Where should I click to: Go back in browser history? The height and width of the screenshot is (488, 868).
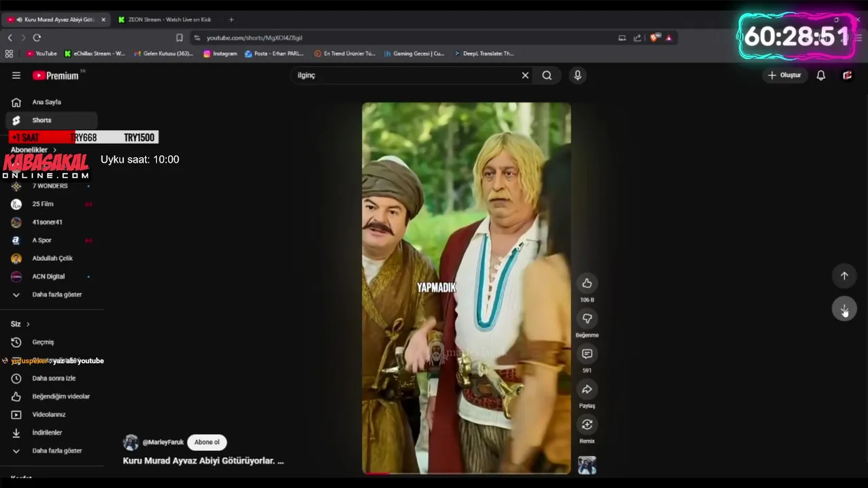tap(10, 38)
